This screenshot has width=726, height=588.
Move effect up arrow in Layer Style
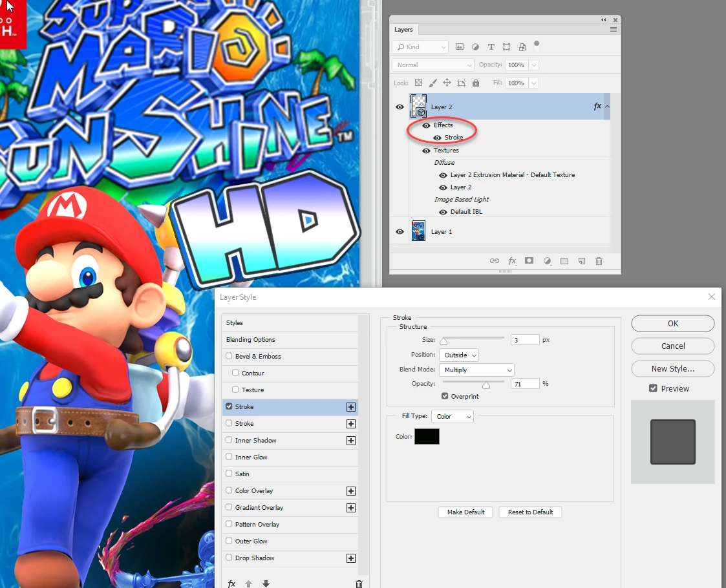click(249, 584)
